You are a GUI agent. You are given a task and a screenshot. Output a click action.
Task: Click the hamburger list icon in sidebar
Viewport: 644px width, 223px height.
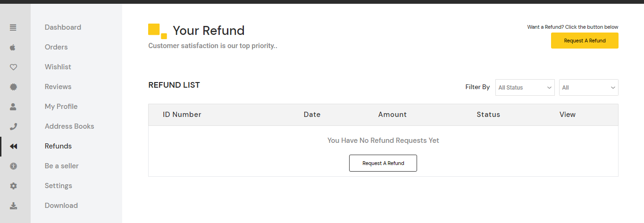click(13, 27)
